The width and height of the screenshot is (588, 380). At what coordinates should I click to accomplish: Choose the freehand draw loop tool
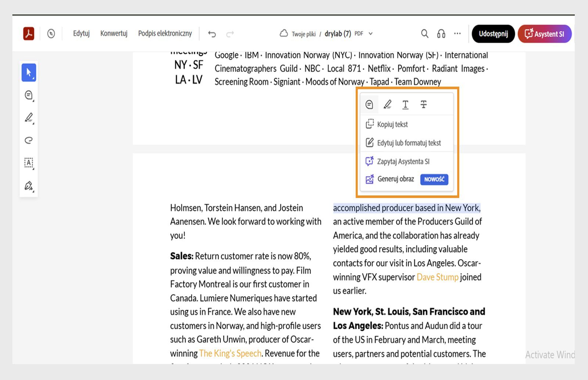point(29,140)
